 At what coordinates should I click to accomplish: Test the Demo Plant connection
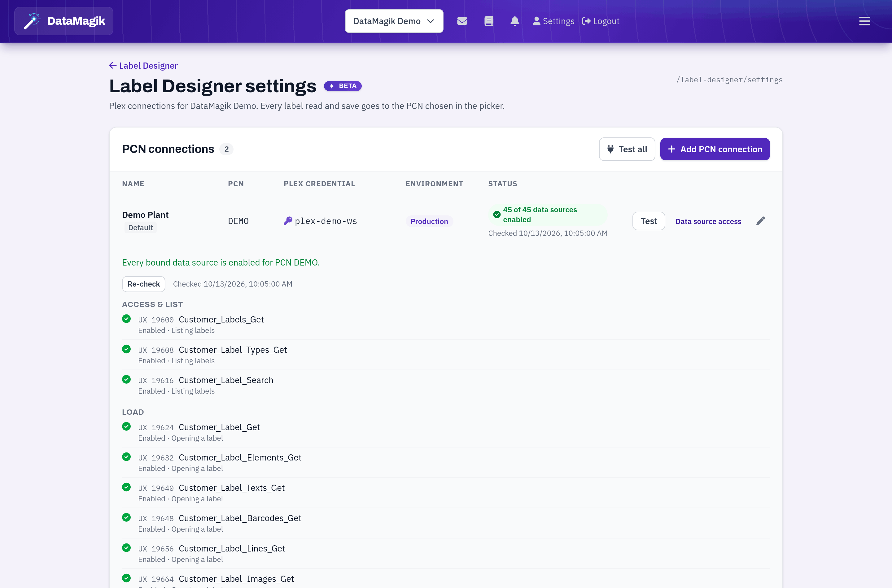point(649,221)
